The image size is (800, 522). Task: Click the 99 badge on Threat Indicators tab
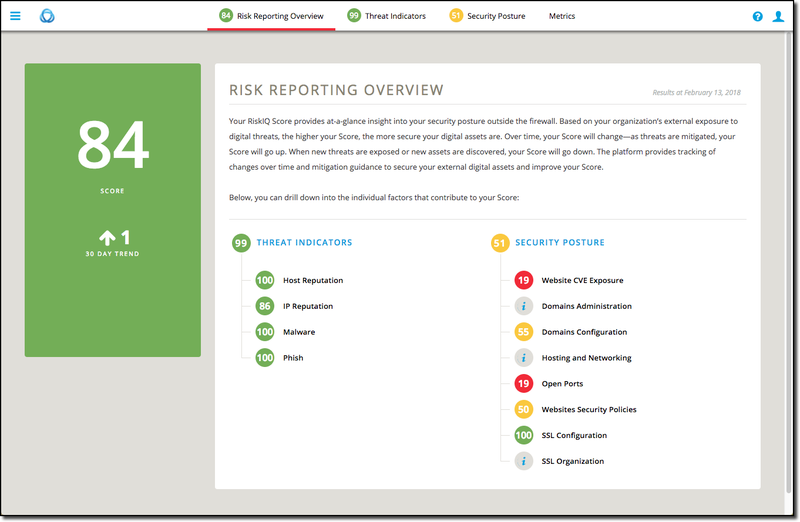click(x=354, y=15)
